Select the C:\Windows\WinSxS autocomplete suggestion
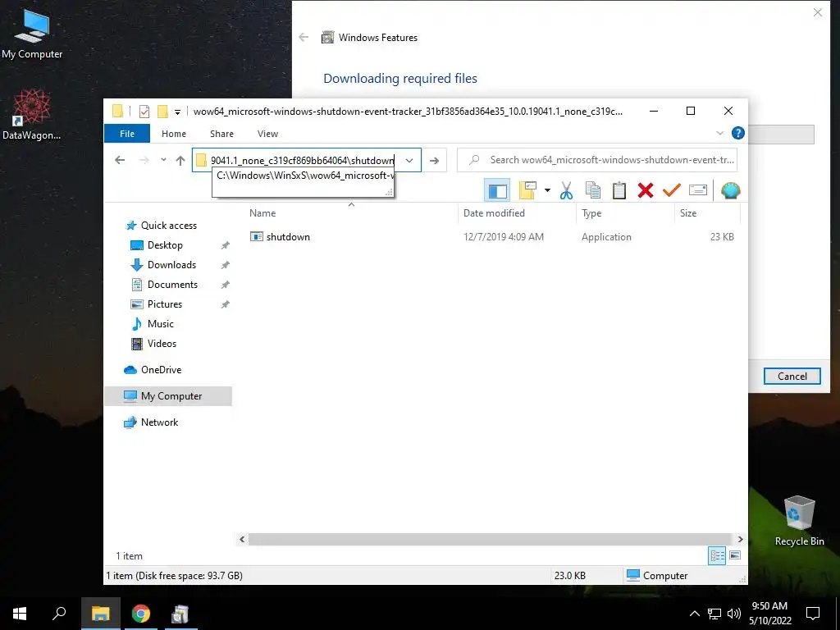Screen dimensions: 840x630 tap(304, 176)
